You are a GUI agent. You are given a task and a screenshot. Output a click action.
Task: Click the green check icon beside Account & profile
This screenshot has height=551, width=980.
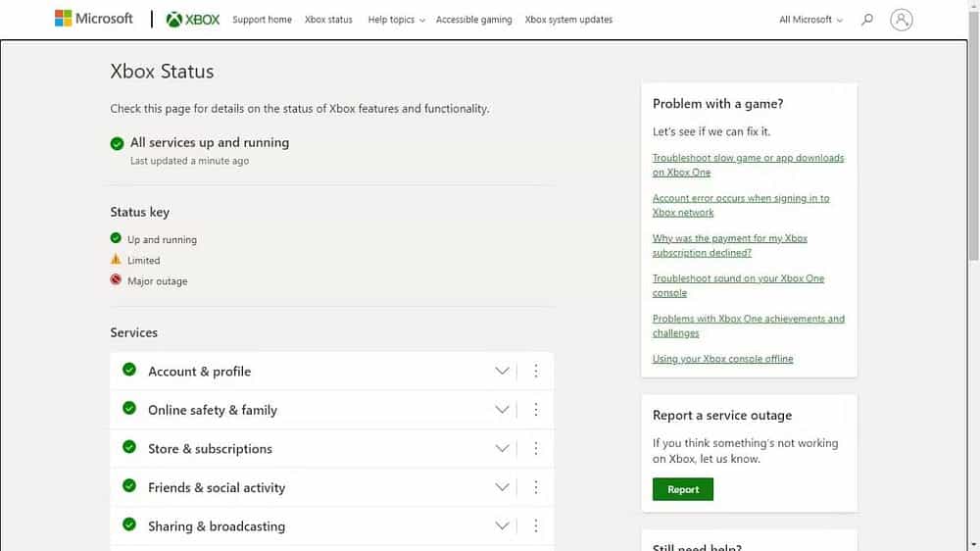[x=129, y=370]
